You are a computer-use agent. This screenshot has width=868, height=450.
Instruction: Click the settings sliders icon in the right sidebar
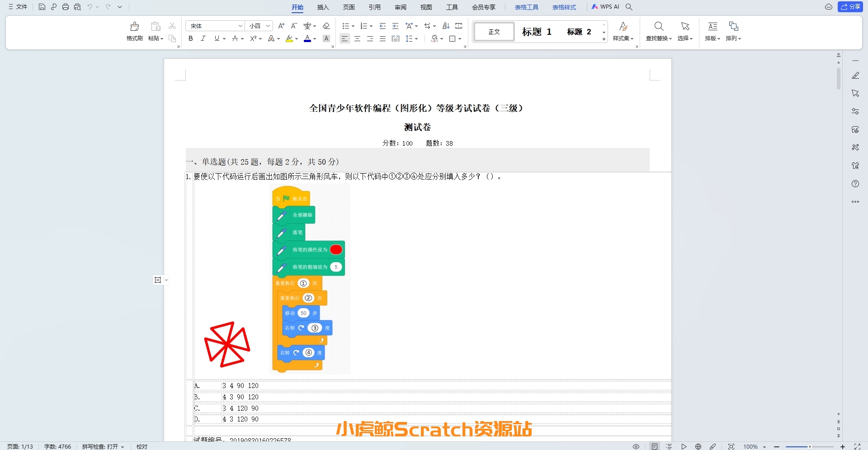point(855,111)
